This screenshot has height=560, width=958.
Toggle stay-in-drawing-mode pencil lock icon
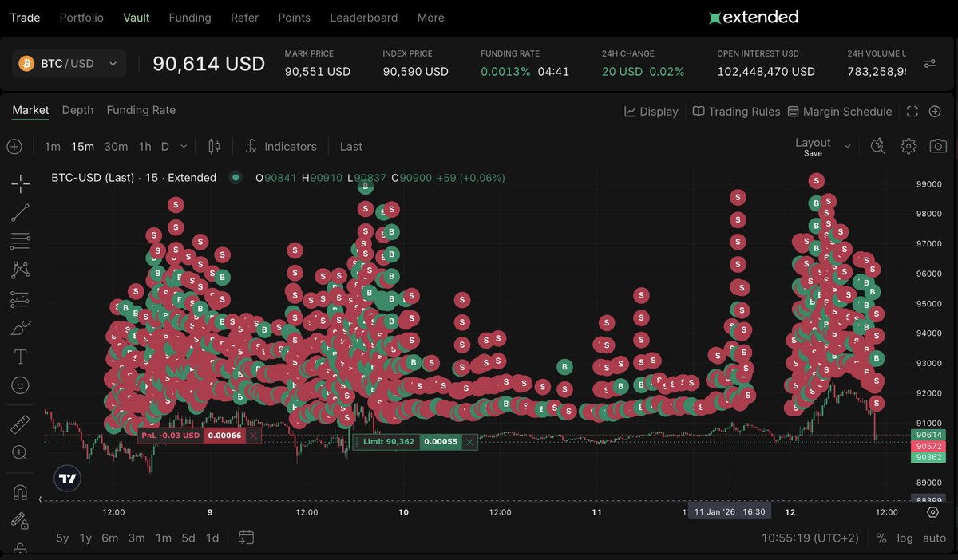point(21,520)
